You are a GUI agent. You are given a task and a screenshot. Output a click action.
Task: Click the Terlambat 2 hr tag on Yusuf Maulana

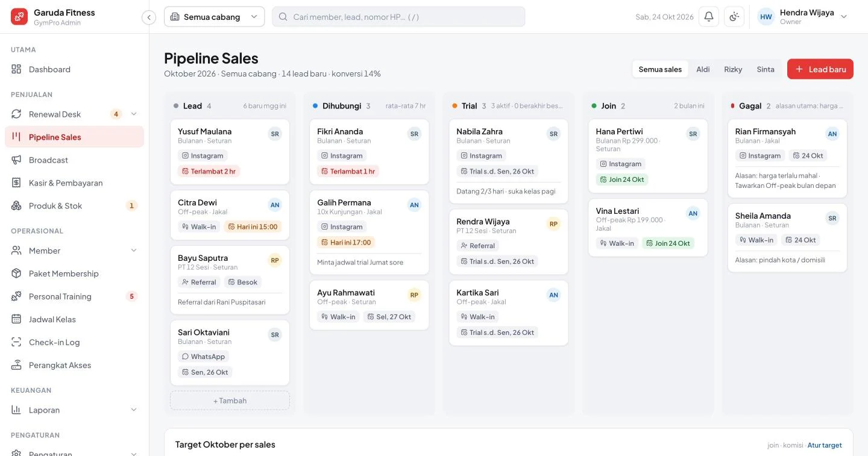click(x=209, y=171)
